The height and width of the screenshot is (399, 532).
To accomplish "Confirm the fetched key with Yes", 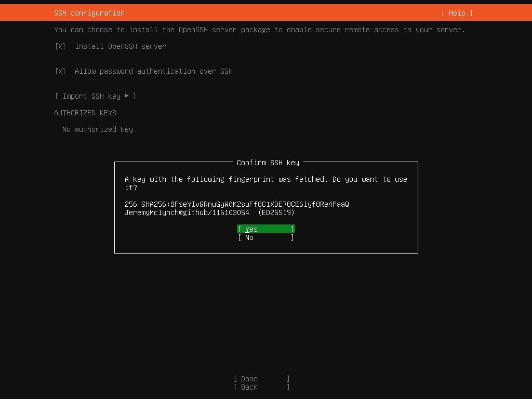I will coord(265,229).
